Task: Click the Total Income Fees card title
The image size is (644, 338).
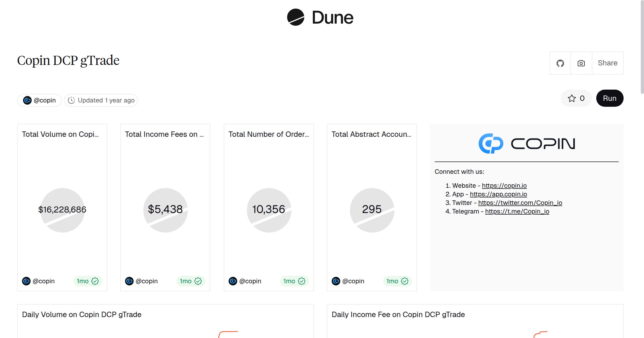Action: (x=164, y=134)
